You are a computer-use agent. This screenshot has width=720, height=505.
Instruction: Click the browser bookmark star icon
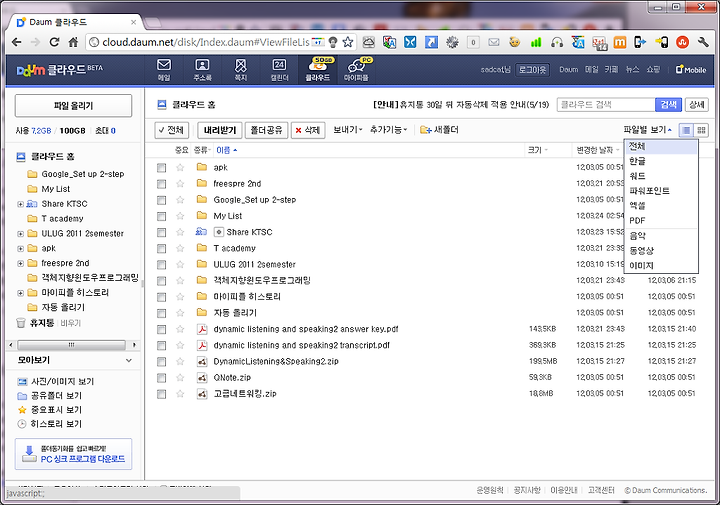click(x=348, y=42)
